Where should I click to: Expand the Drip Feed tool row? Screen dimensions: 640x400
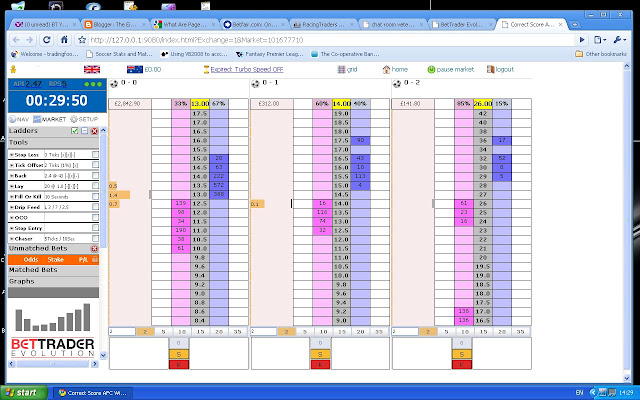point(12,207)
